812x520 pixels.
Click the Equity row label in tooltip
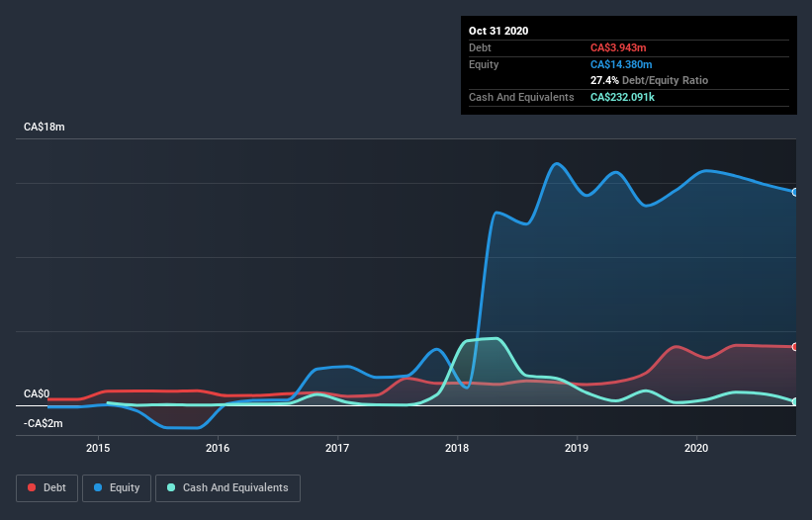484,64
